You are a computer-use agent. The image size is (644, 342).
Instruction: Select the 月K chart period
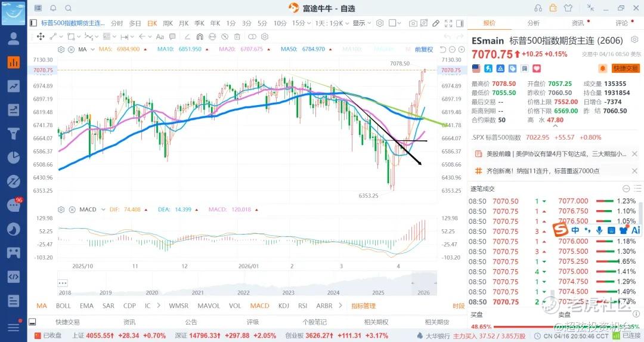[184, 23]
